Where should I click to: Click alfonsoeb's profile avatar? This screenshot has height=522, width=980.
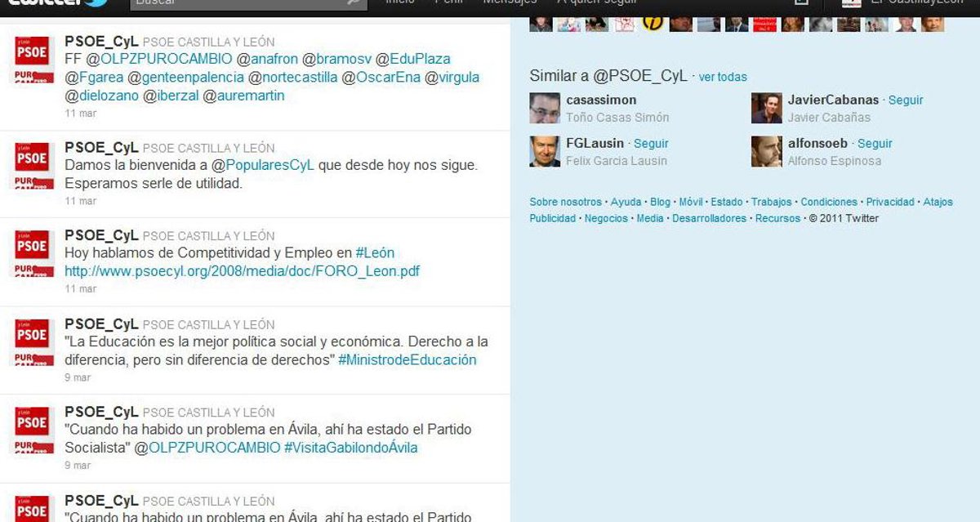point(767,152)
